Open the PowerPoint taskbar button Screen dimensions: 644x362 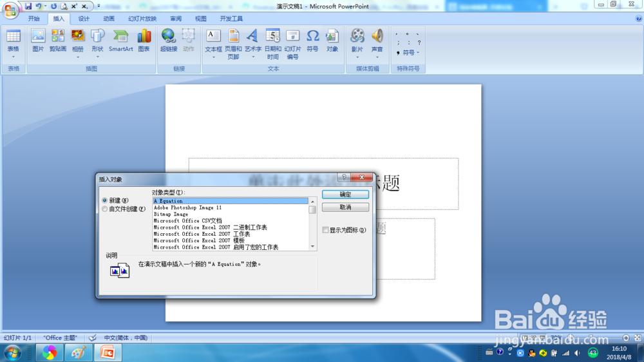pos(108,353)
